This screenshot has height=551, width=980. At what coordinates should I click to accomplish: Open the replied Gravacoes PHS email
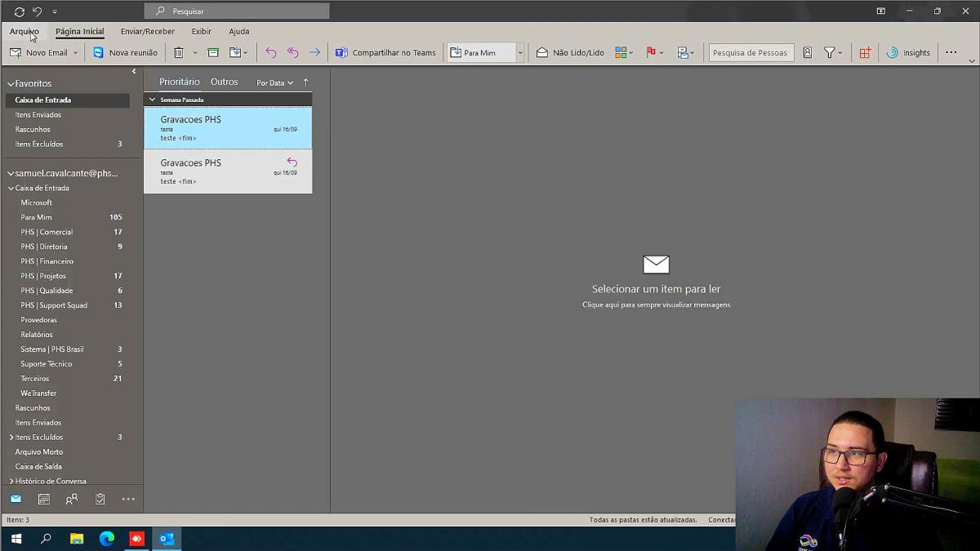pos(228,171)
